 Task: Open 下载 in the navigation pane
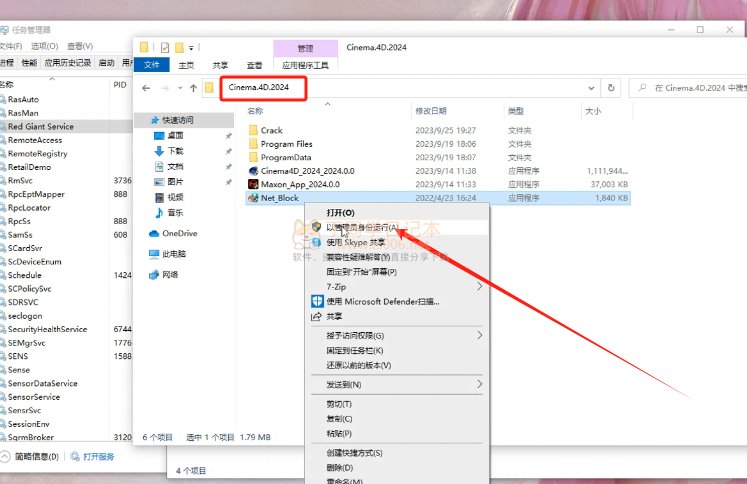click(175, 151)
